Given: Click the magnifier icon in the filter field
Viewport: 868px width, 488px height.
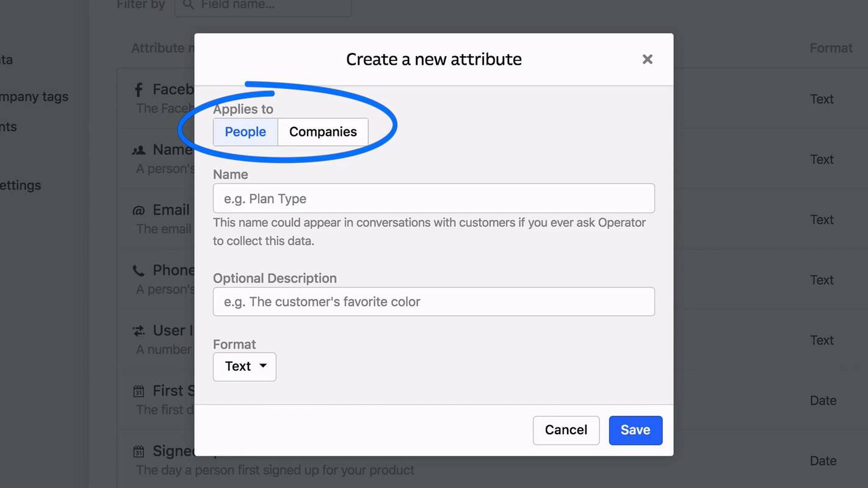Looking at the screenshot, I should tap(187, 4).
